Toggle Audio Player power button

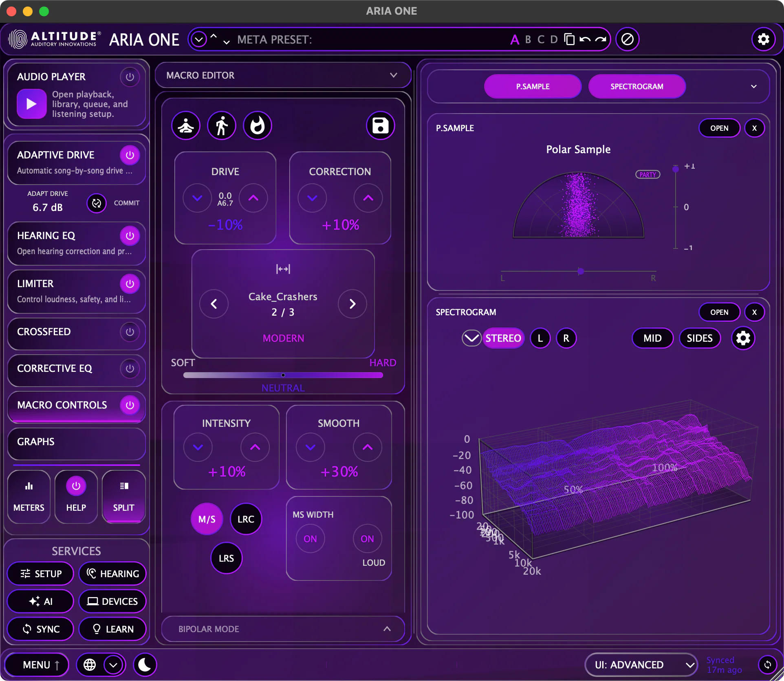[130, 77]
